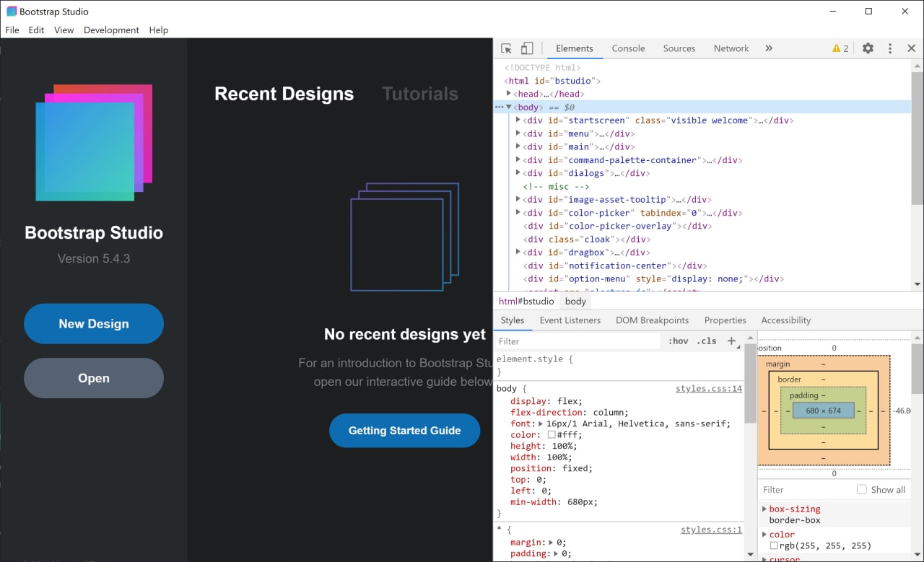The width and height of the screenshot is (924, 562).
Task: Select the Elements tab
Action: coord(575,48)
